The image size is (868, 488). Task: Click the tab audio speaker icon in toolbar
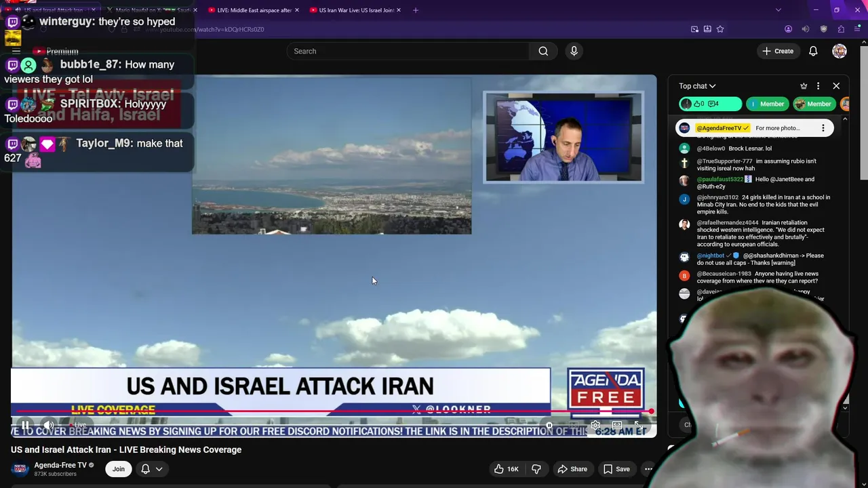pyautogui.click(x=806, y=29)
